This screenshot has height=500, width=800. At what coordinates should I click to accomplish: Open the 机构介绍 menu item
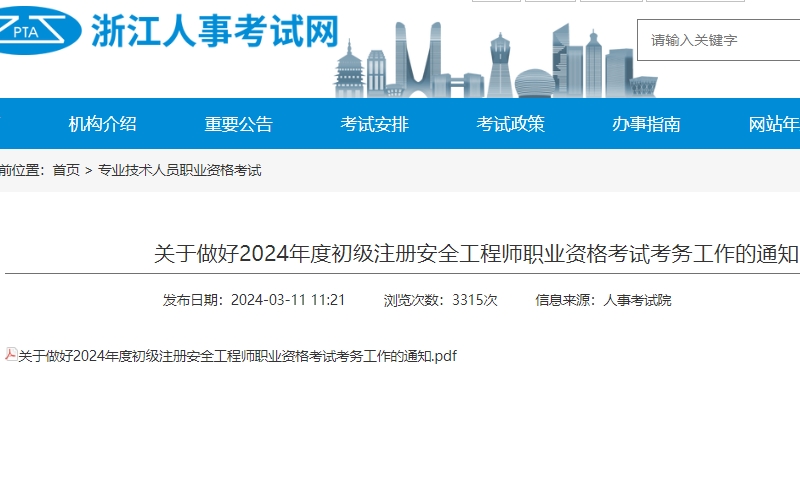(x=102, y=124)
